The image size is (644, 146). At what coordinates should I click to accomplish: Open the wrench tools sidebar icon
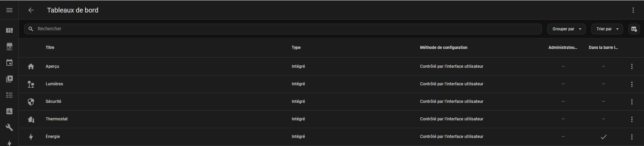pyautogui.click(x=9, y=127)
